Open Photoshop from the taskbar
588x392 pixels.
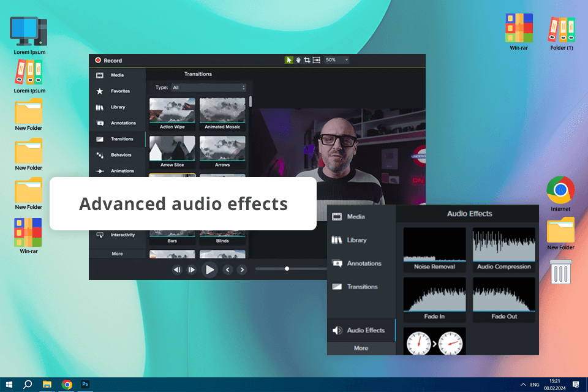pos(85,384)
